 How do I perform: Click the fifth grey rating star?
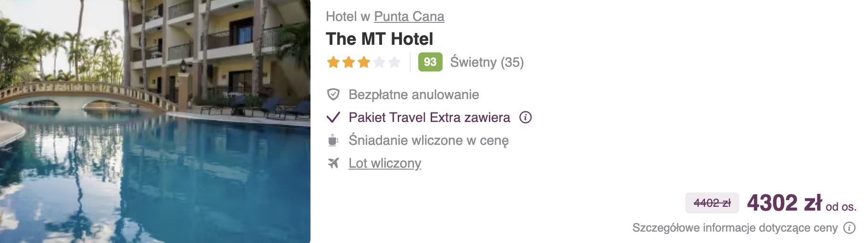(394, 62)
